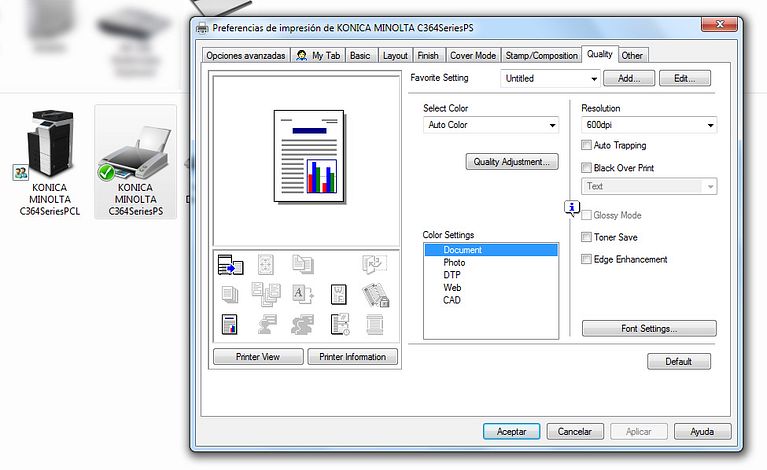The image size is (767, 470).
Task: Click the greyed printer tray stack icon
Action: point(375,324)
